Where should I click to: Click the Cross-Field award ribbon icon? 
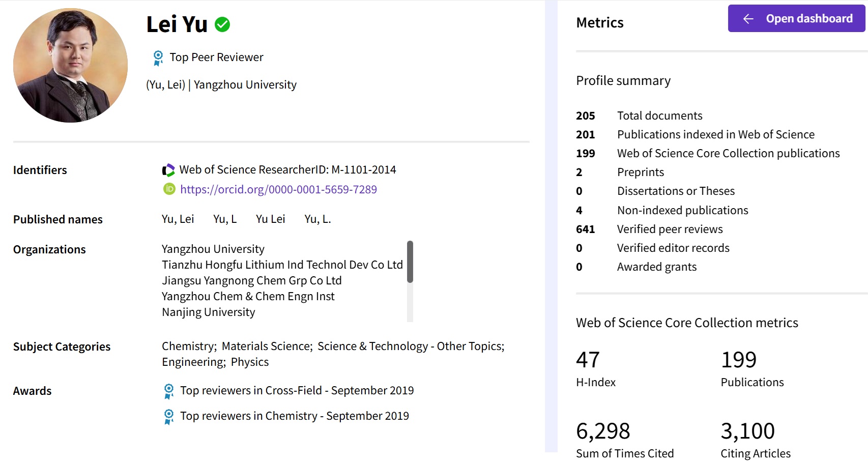(x=169, y=391)
